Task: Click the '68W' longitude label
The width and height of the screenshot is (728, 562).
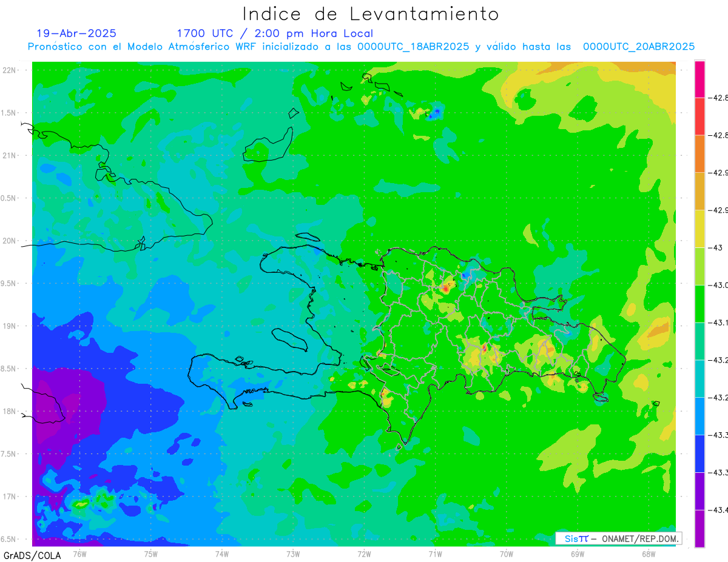Action: coord(649,554)
